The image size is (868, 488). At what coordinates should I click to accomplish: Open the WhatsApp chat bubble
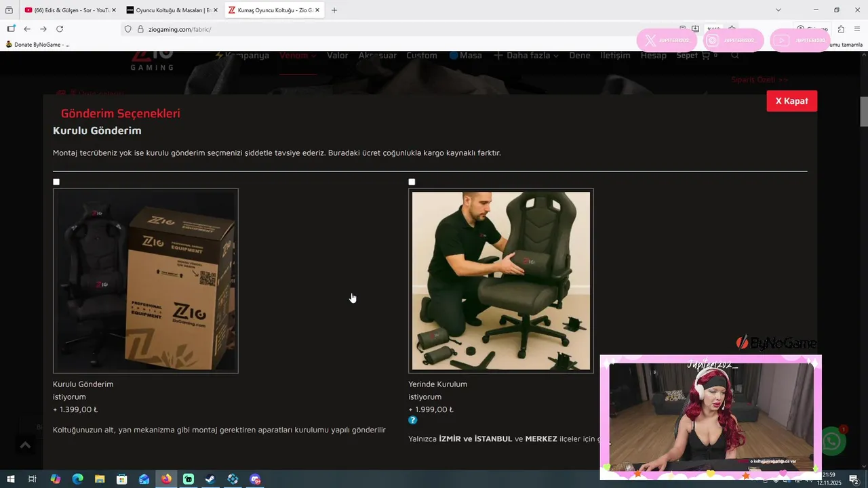pyautogui.click(x=832, y=442)
